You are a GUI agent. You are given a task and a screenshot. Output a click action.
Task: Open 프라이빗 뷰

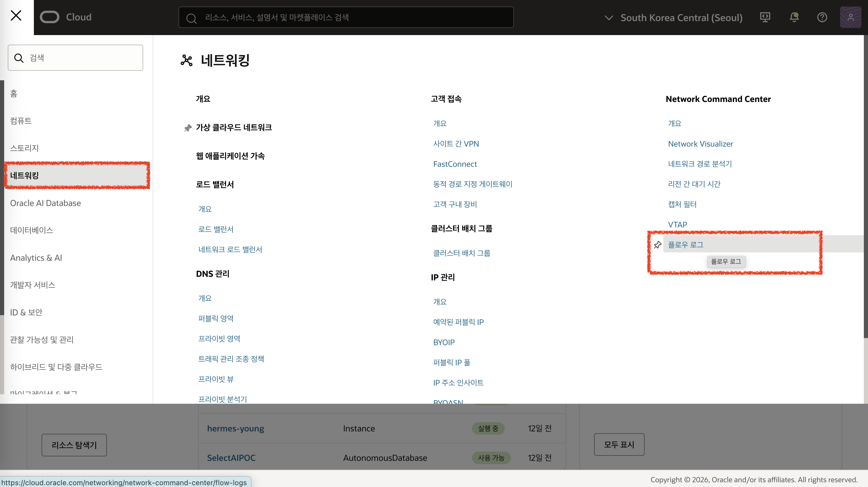click(216, 379)
